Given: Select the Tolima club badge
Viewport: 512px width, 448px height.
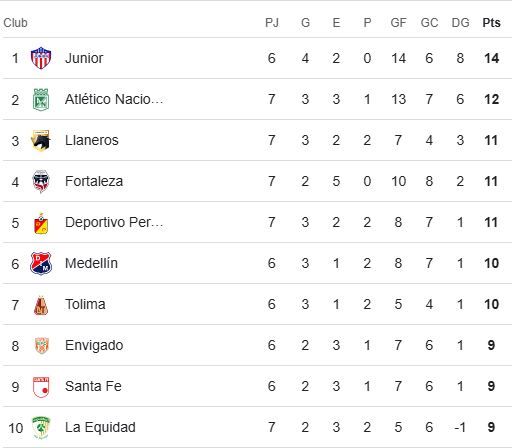Looking at the screenshot, I should coord(41,305).
